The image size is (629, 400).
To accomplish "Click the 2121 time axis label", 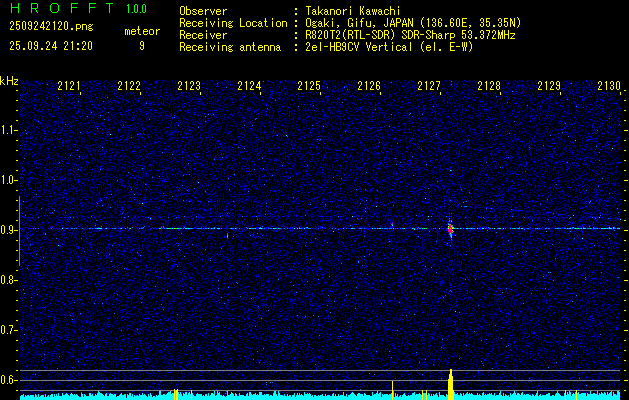I will 69,86.
